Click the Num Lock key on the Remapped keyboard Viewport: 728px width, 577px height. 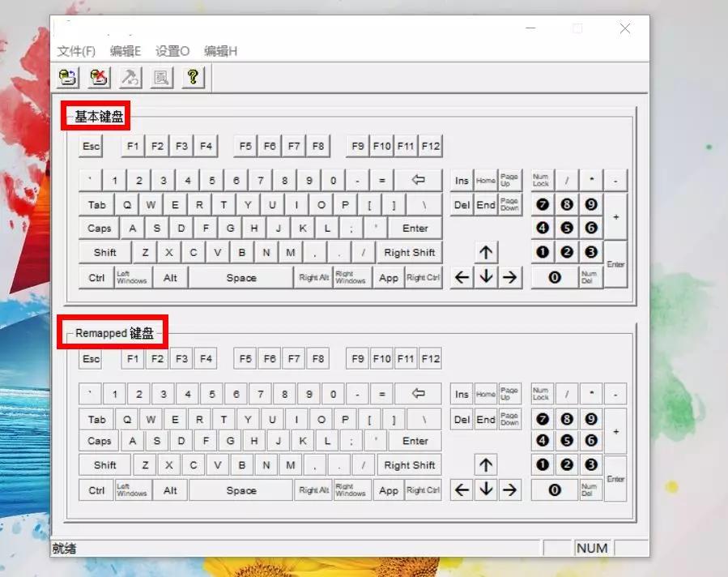point(541,395)
